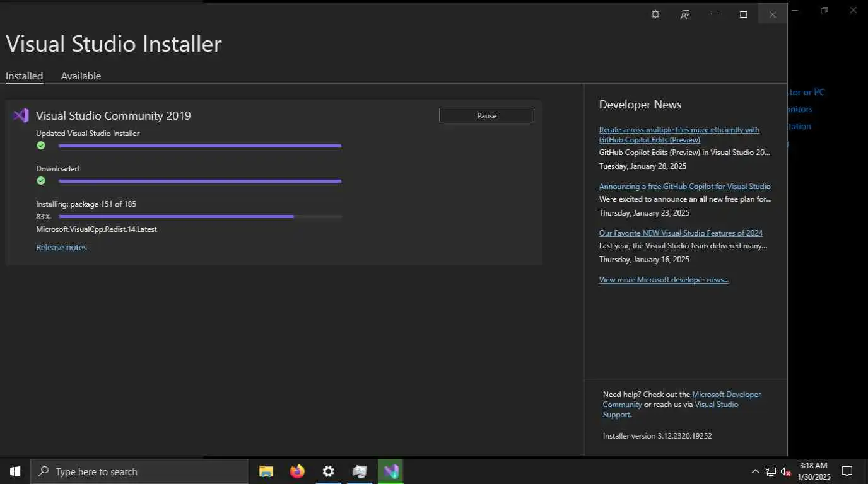
Task: Click the Updated Visual Studio Installer progress bar
Action: [200, 146]
